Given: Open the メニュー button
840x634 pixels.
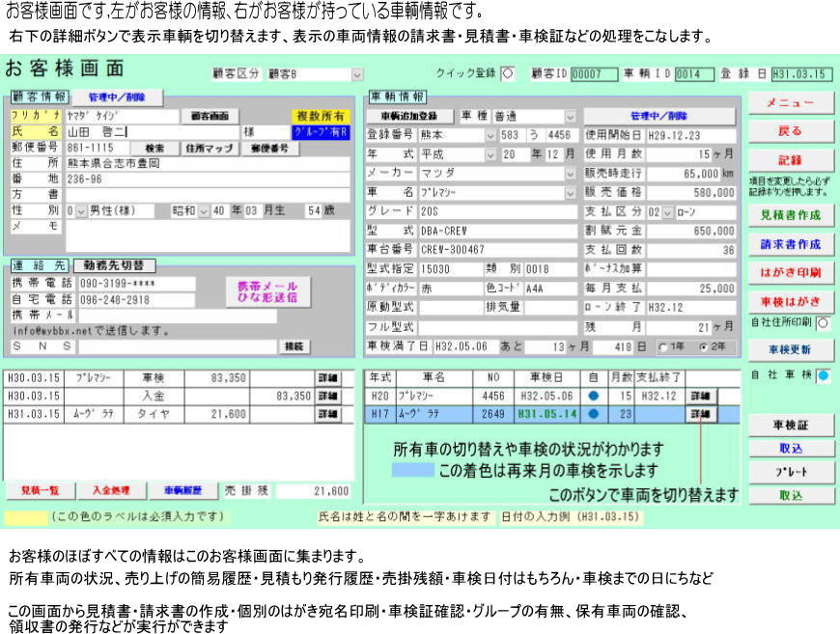Looking at the screenshot, I should tap(791, 103).
